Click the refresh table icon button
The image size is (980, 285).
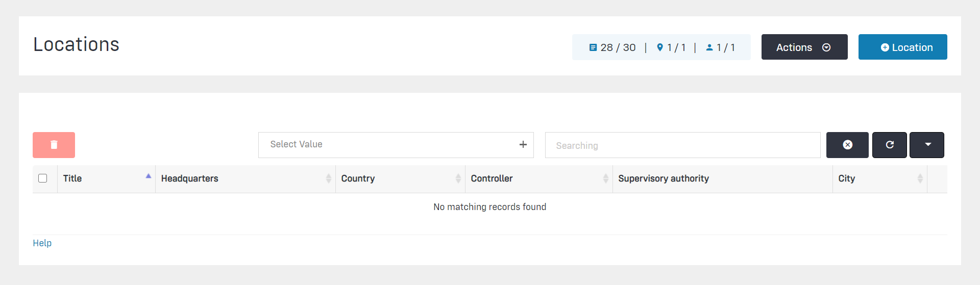[889, 145]
